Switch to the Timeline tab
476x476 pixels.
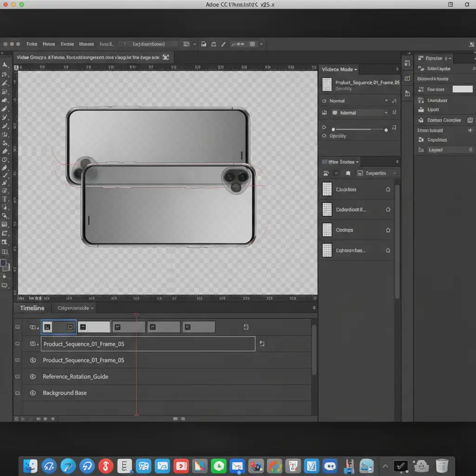tap(32, 308)
